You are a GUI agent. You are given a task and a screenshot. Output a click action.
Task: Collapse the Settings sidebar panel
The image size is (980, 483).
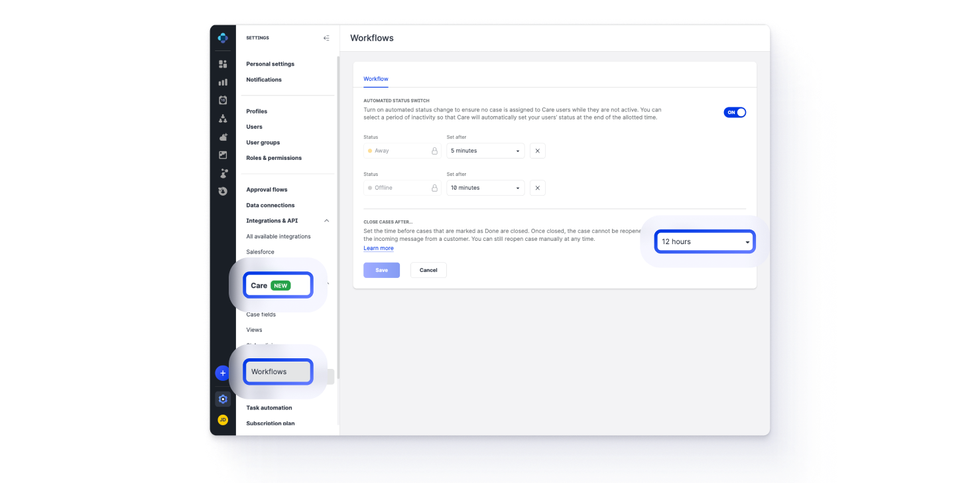326,38
